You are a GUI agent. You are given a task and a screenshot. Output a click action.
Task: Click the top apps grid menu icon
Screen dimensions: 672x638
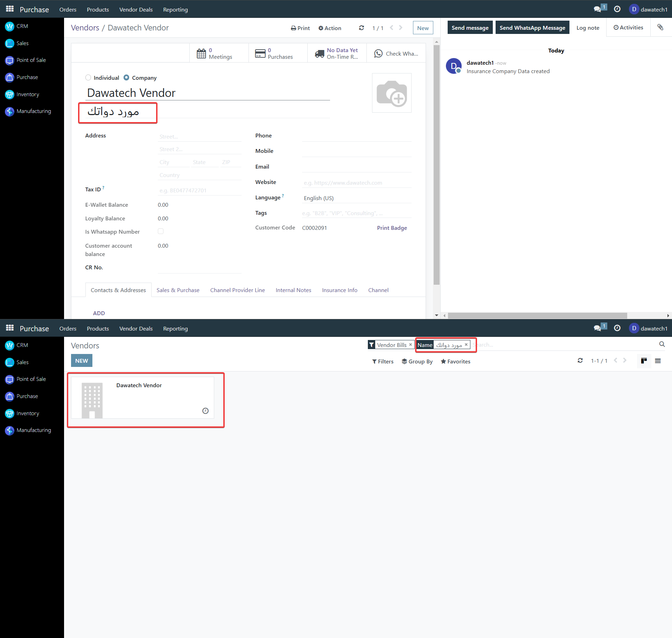(9, 9)
